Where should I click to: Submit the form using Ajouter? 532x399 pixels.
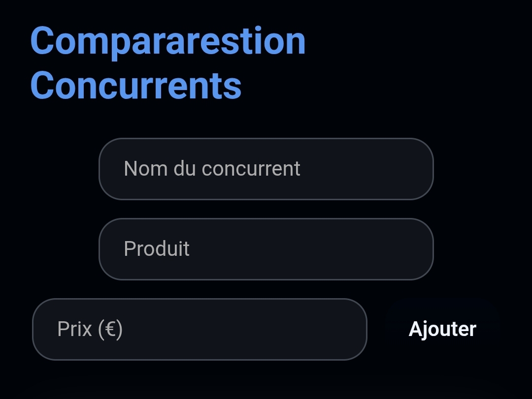[x=442, y=329]
